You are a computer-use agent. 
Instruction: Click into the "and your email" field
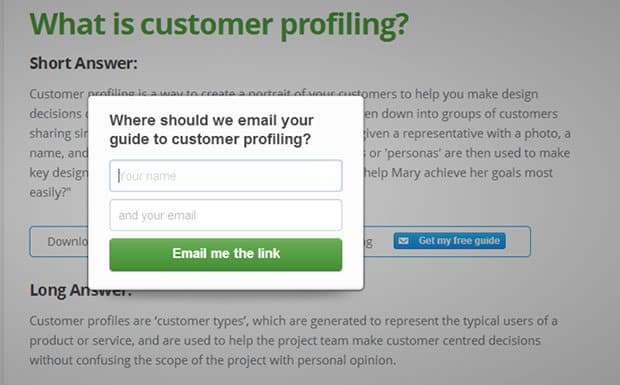point(226,215)
